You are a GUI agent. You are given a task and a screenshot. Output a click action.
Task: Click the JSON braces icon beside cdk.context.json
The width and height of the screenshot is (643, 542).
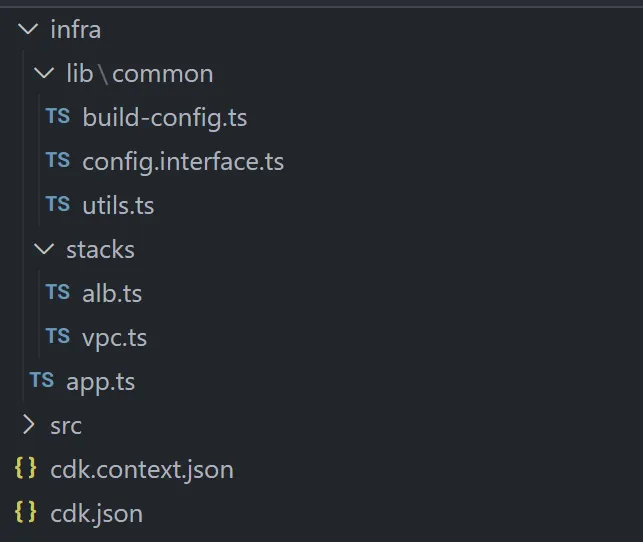point(26,469)
